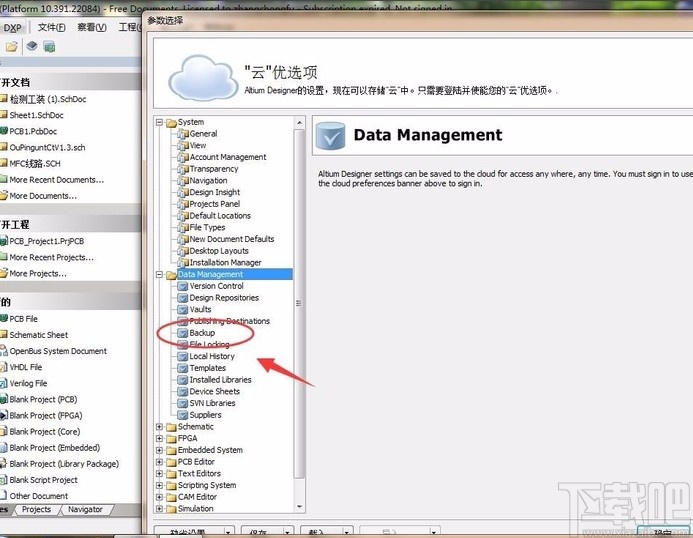Expand the PCB Editor folder

(x=160, y=462)
